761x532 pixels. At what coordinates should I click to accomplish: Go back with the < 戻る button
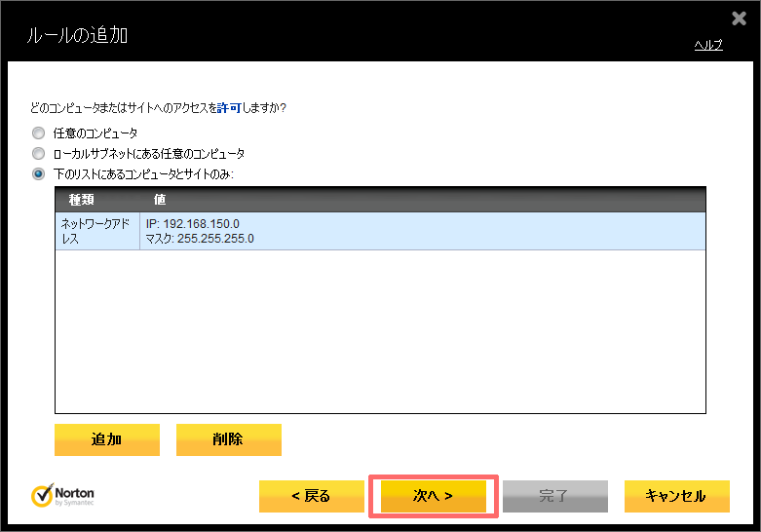pos(311,496)
